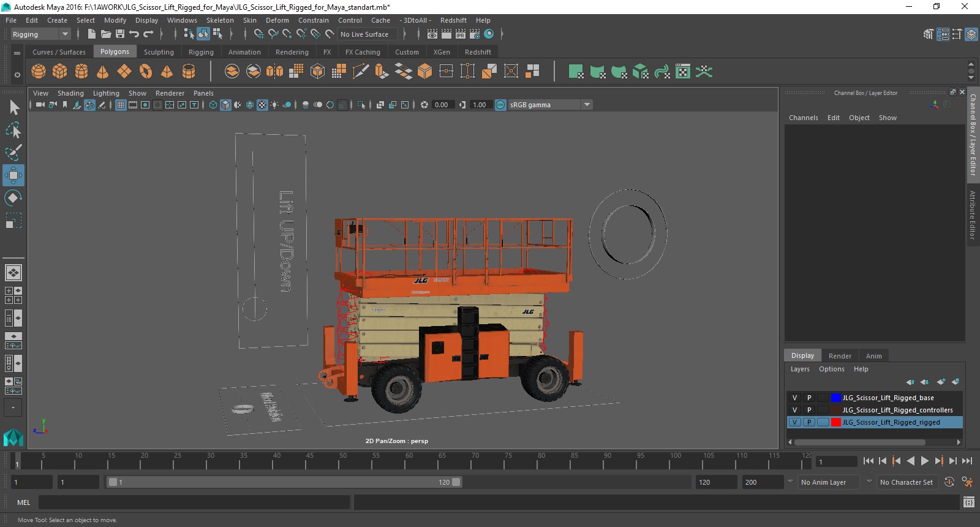
Task: Create a polygon plane from the shelf
Action: [x=124, y=72]
